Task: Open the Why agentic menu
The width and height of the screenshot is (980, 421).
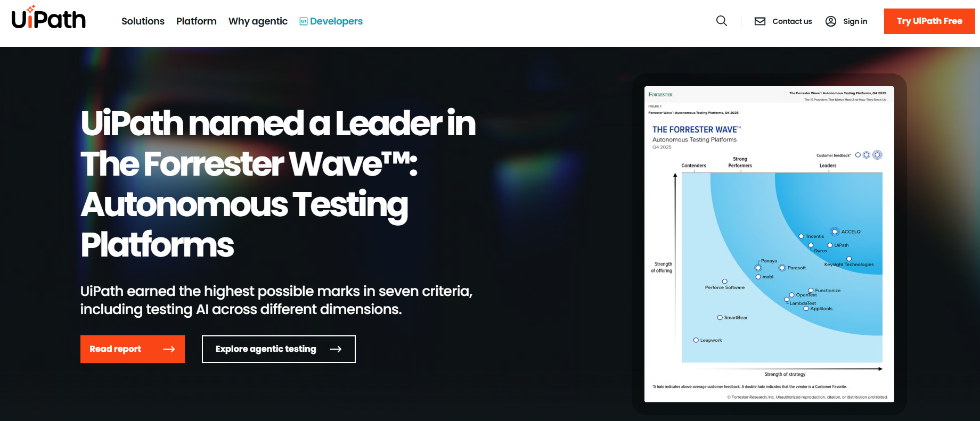Action: tap(258, 21)
